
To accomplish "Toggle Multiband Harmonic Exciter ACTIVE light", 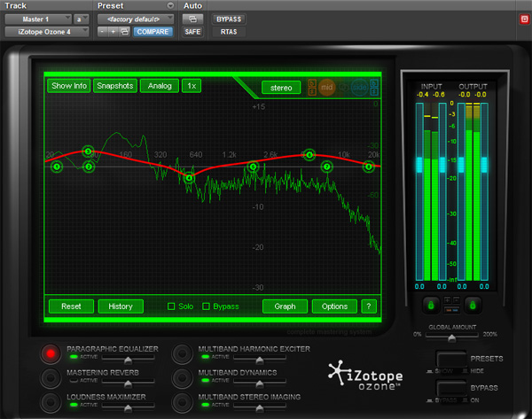I will 205,357.
